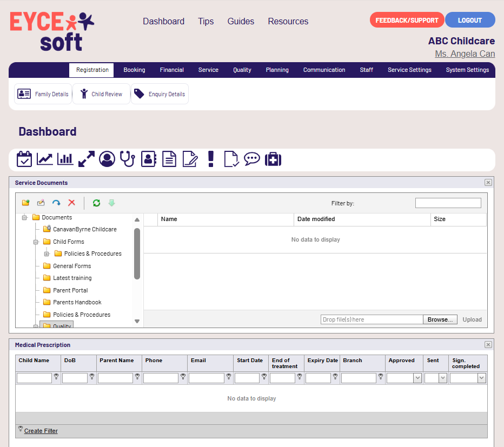Collapse the Documents root node
Image resolution: width=504 pixels, height=447 pixels.
[24, 217]
